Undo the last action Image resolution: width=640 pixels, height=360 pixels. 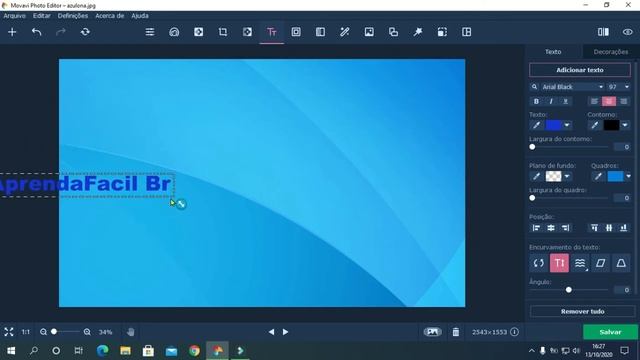(36, 32)
